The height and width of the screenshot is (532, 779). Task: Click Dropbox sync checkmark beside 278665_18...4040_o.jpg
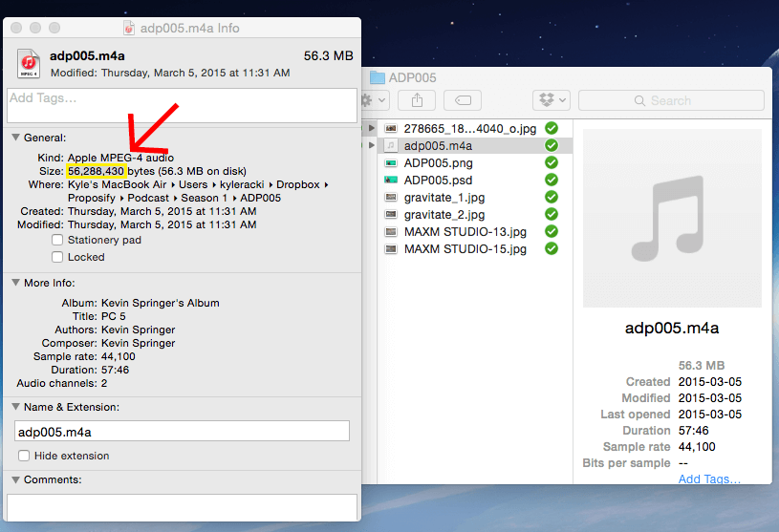point(552,128)
